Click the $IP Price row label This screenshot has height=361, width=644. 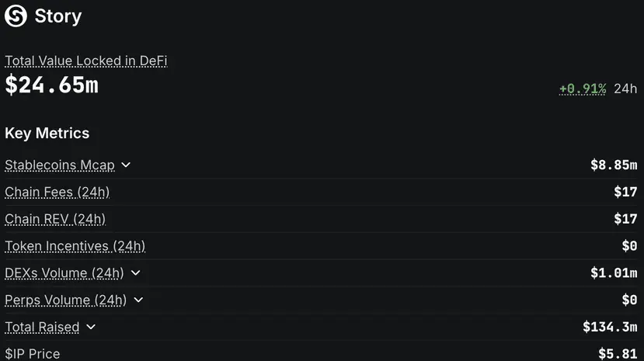click(x=33, y=353)
